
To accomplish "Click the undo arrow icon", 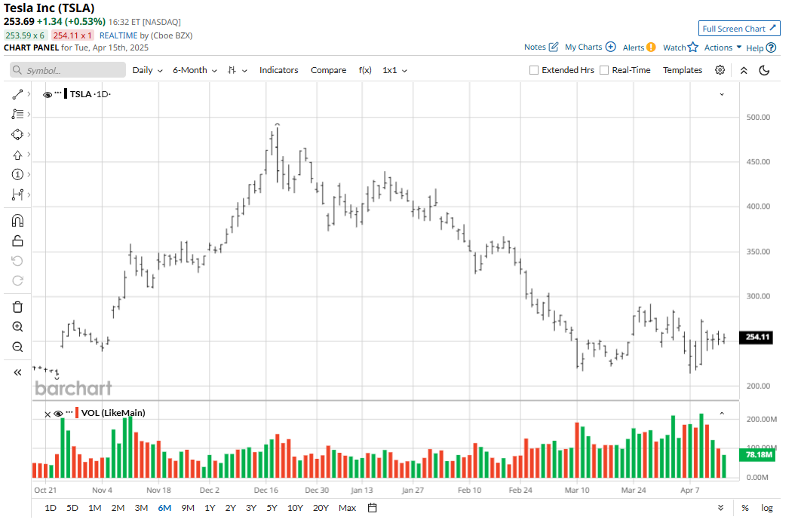I will coord(17,261).
